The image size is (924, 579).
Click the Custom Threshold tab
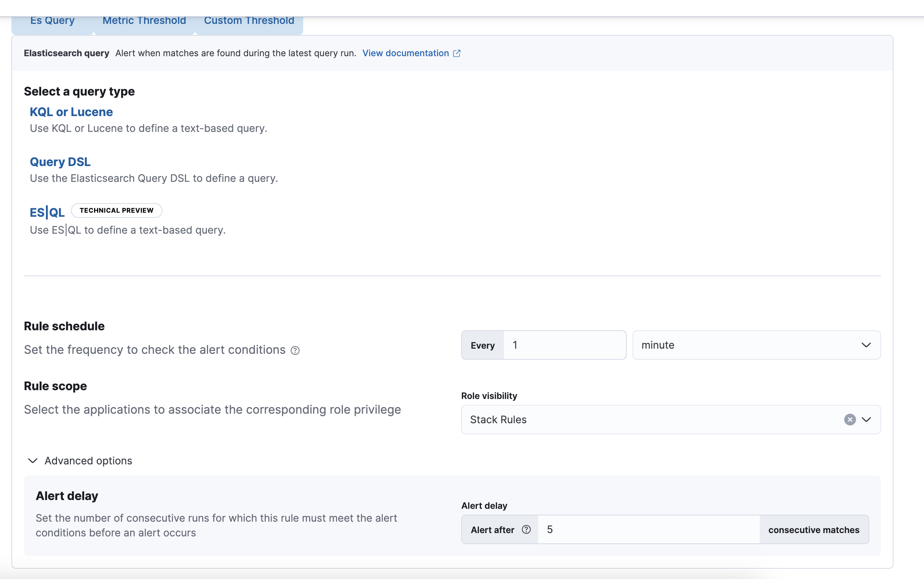coord(250,19)
